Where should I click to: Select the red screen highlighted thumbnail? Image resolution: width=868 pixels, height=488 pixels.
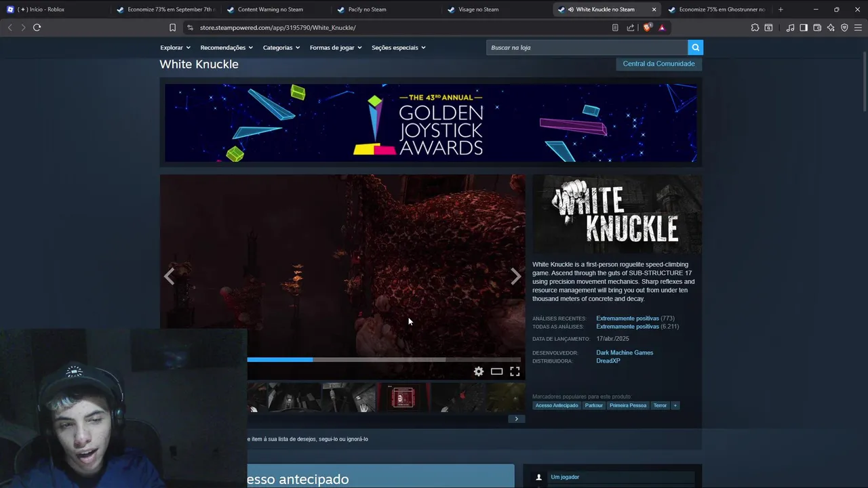tap(403, 398)
